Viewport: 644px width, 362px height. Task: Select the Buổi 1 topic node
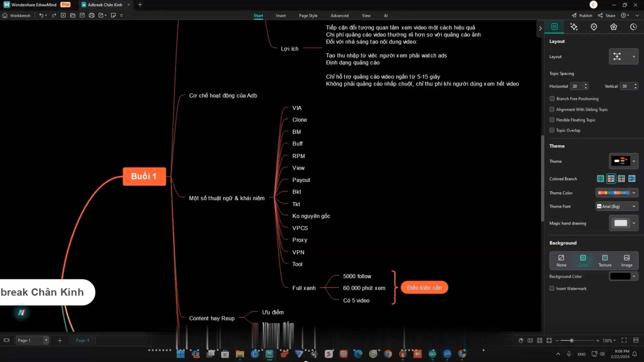click(x=144, y=176)
